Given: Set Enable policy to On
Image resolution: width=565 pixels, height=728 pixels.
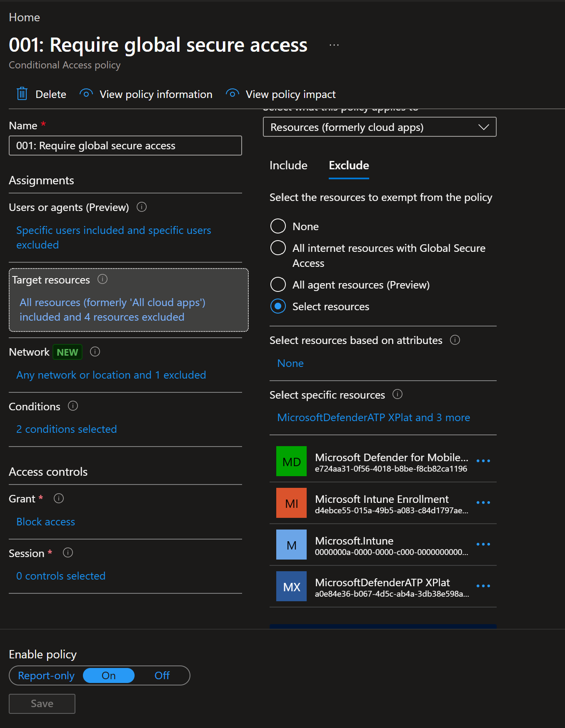Looking at the screenshot, I should (109, 675).
